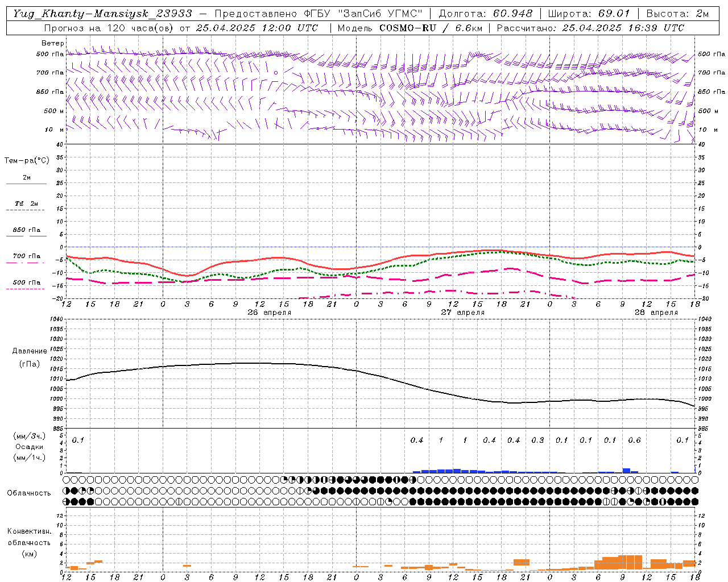
Task: Select the (км) convective height unit label
Action: coord(29,554)
